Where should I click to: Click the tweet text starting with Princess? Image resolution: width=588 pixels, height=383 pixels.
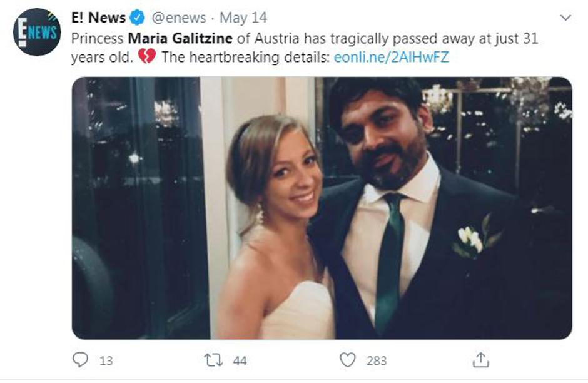point(98,39)
